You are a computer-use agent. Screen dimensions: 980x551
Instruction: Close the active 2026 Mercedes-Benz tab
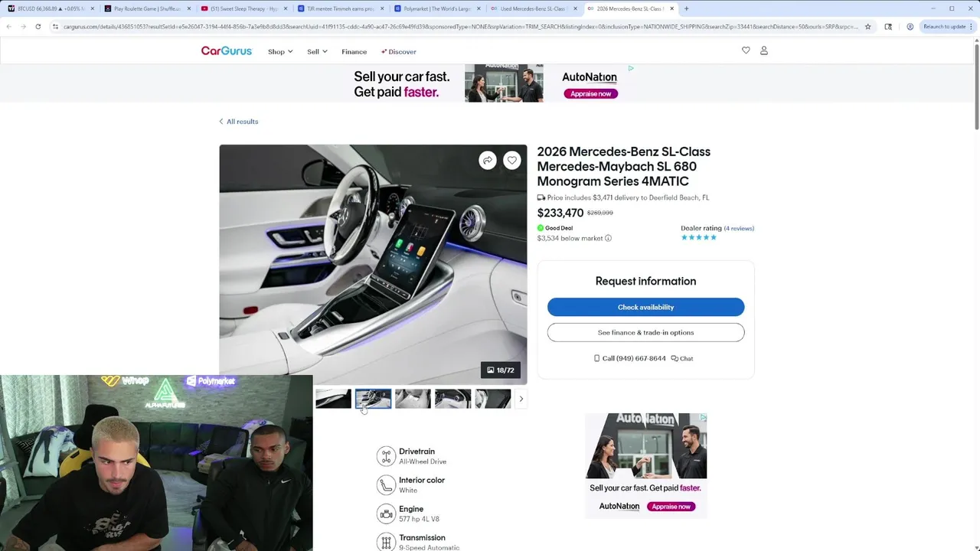pos(671,8)
